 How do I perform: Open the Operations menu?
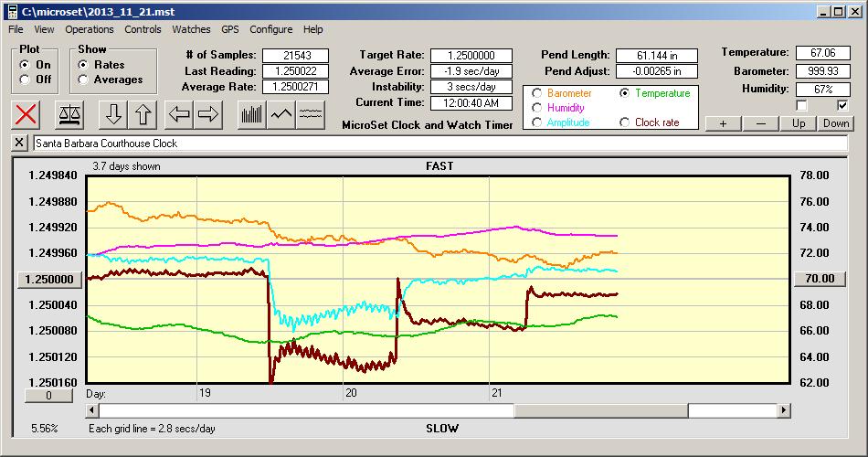[x=90, y=29]
